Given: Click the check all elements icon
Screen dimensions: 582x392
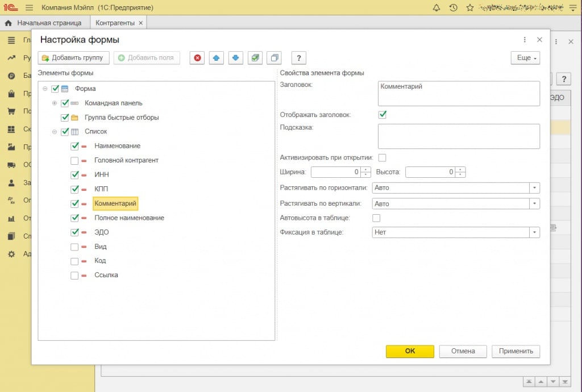Looking at the screenshot, I should (x=255, y=58).
